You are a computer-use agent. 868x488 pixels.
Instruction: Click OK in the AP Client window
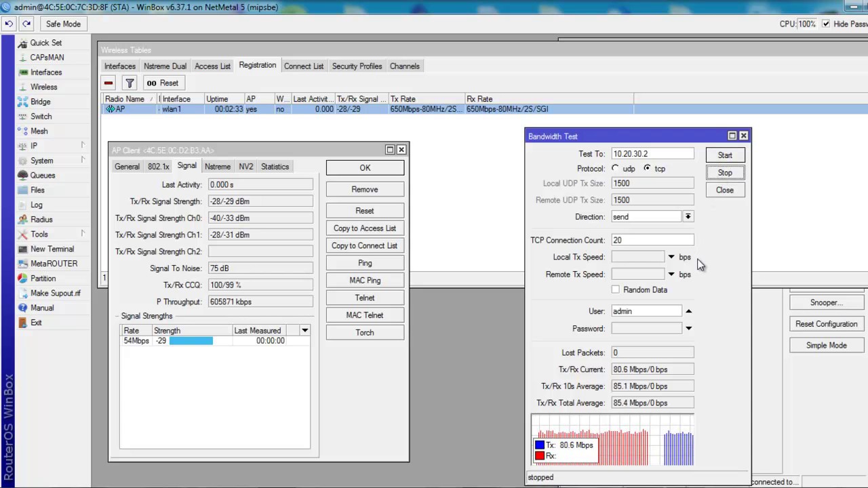click(365, 168)
